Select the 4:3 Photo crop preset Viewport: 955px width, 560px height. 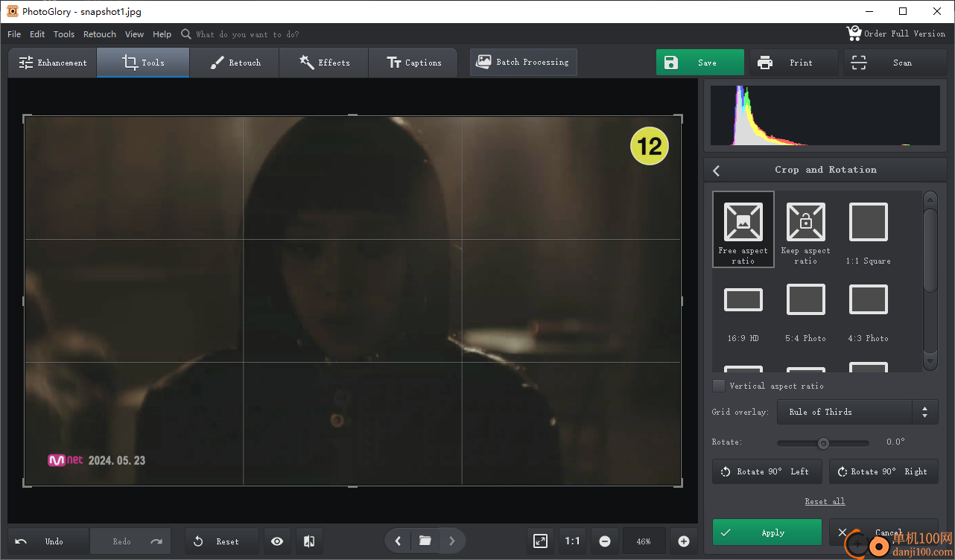point(869,313)
